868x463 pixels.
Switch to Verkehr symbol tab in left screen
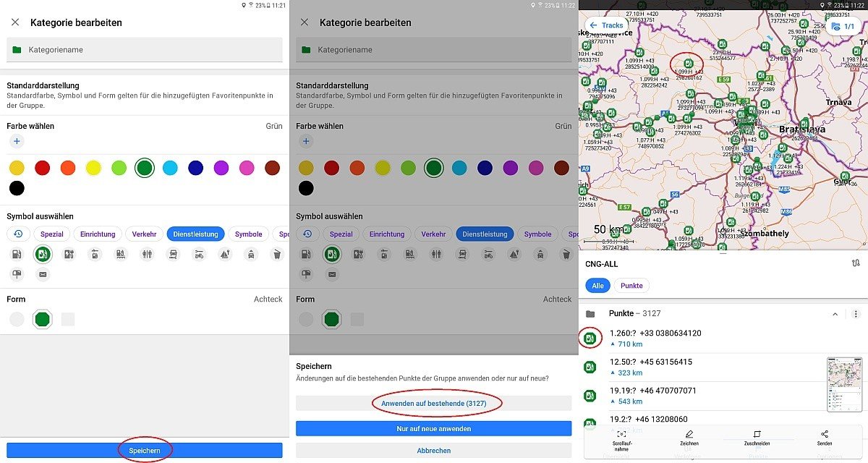144,234
